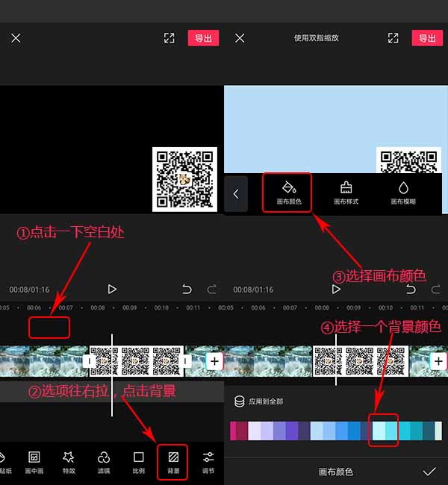Go back using the chevron beside 画布颜色

point(236,194)
